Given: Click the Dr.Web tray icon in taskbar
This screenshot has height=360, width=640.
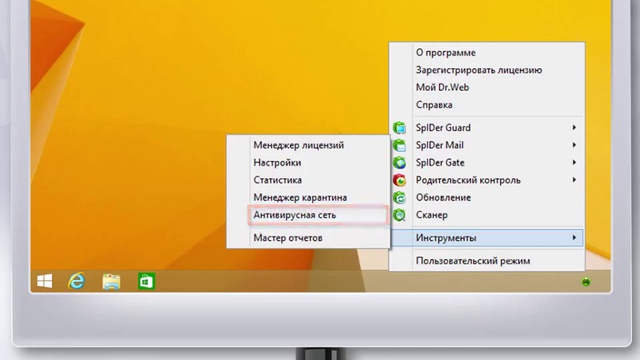Looking at the screenshot, I should coord(586,282).
